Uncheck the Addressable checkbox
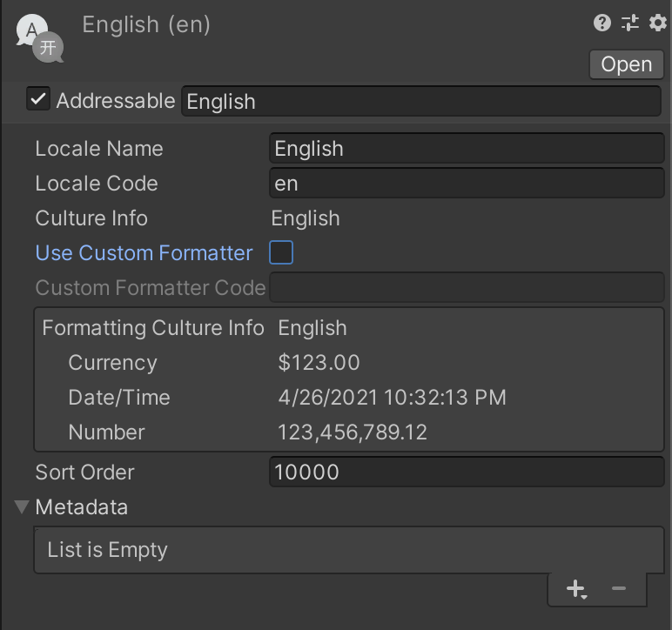Image resolution: width=672 pixels, height=630 pixels. click(x=38, y=100)
